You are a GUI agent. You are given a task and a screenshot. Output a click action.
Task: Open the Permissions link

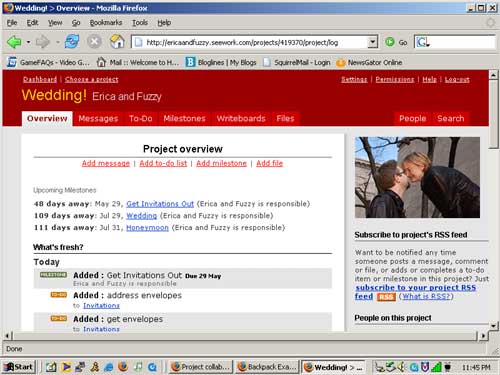pyautogui.click(x=395, y=79)
